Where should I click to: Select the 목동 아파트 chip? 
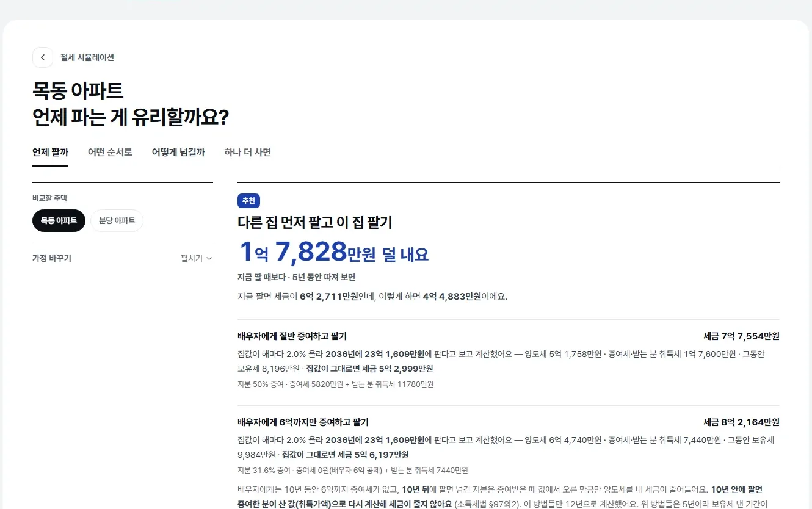click(59, 221)
